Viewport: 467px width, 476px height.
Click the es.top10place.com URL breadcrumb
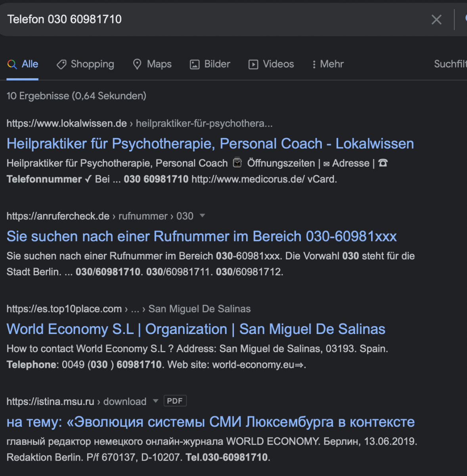click(128, 309)
